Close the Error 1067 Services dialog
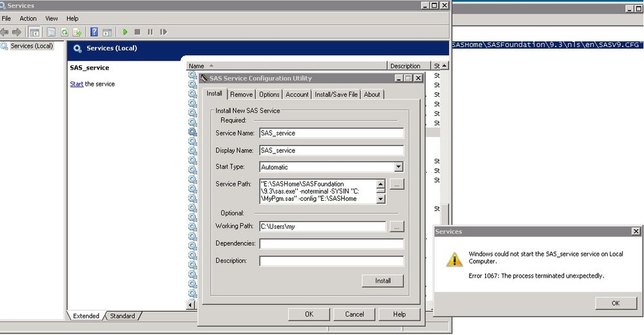The width and height of the screenshot is (644, 335). 636,232
